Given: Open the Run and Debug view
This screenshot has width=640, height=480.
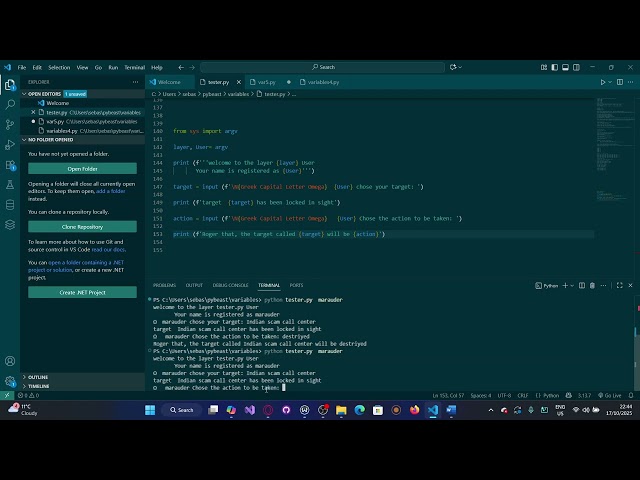Looking at the screenshot, I should click(x=10, y=145).
